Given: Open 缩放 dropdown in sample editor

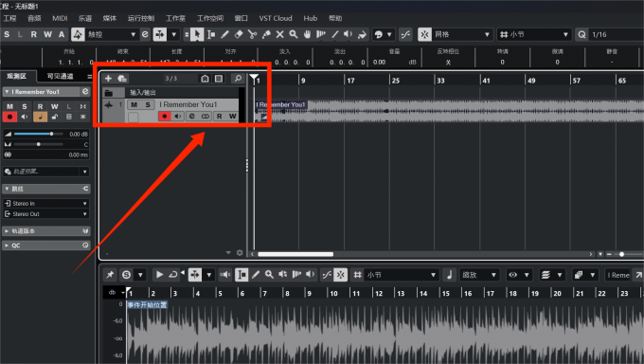Looking at the screenshot, I should (x=479, y=275).
